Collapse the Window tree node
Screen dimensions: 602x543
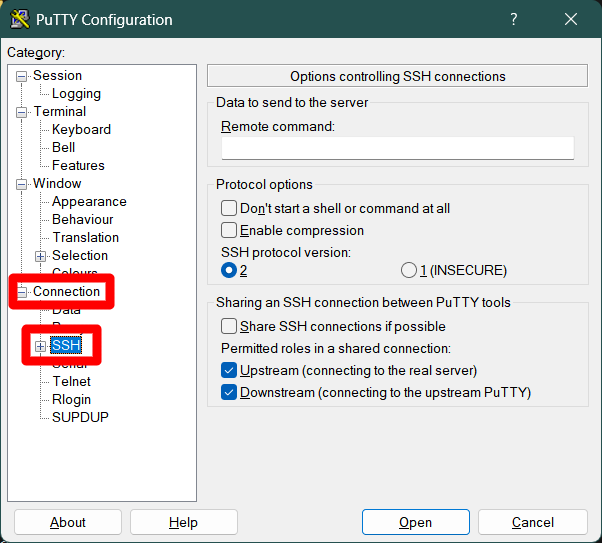21,184
